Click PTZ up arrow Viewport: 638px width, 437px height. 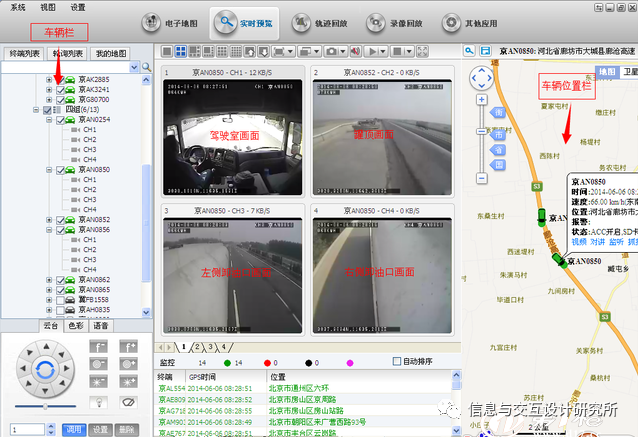[46, 347]
